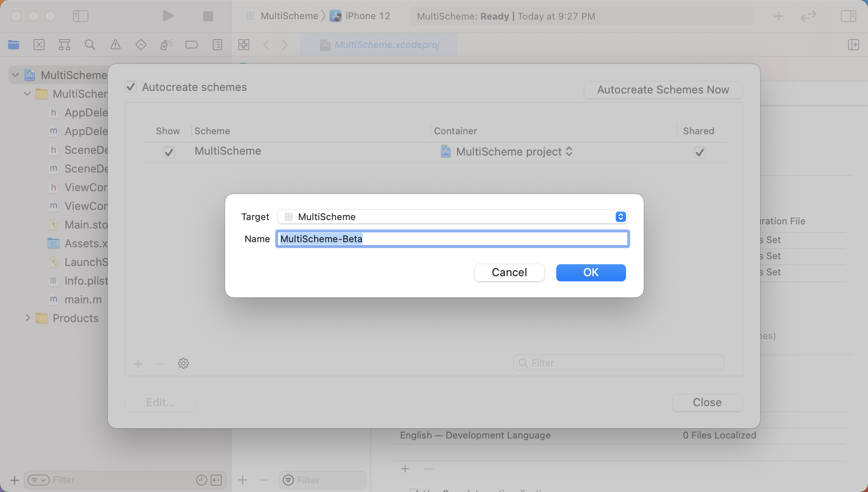The image size is (868, 492).
Task: Toggle Autocreate schemes checkbox
Action: coord(131,87)
